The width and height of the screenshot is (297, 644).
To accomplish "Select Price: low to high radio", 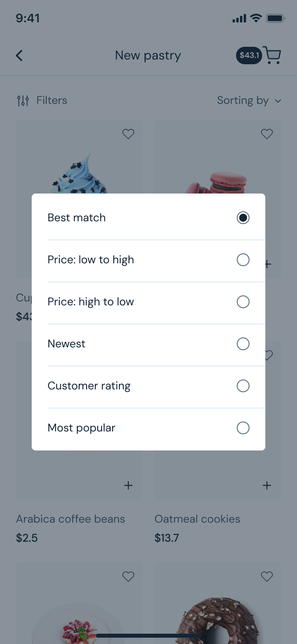I will [x=243, y=260].
